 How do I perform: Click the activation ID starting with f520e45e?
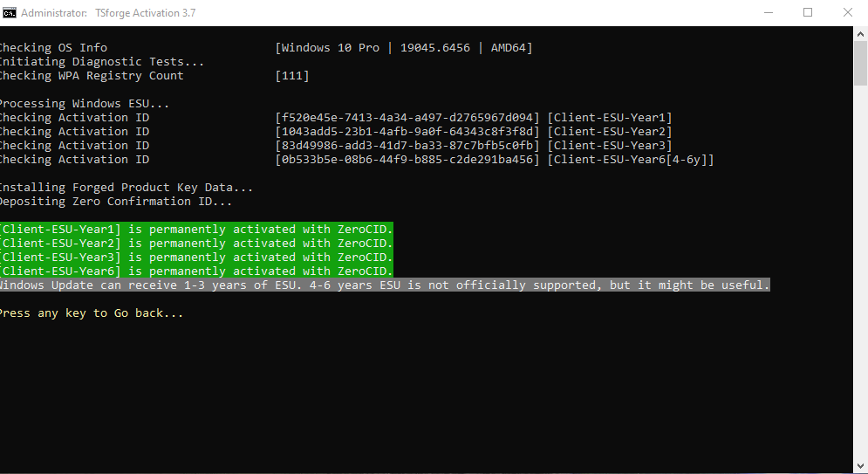pos(407,118)
